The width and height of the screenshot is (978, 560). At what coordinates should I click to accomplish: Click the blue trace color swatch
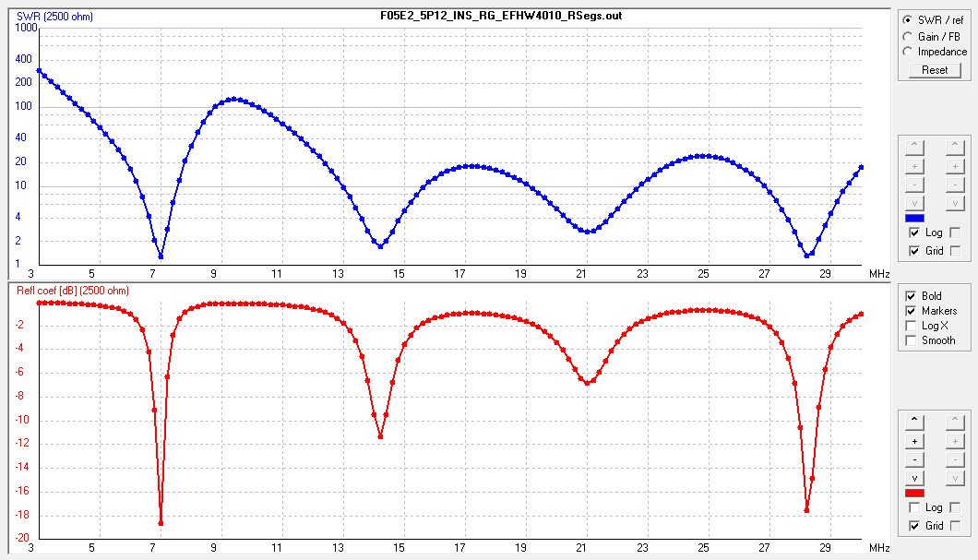(x=914, y=218)
